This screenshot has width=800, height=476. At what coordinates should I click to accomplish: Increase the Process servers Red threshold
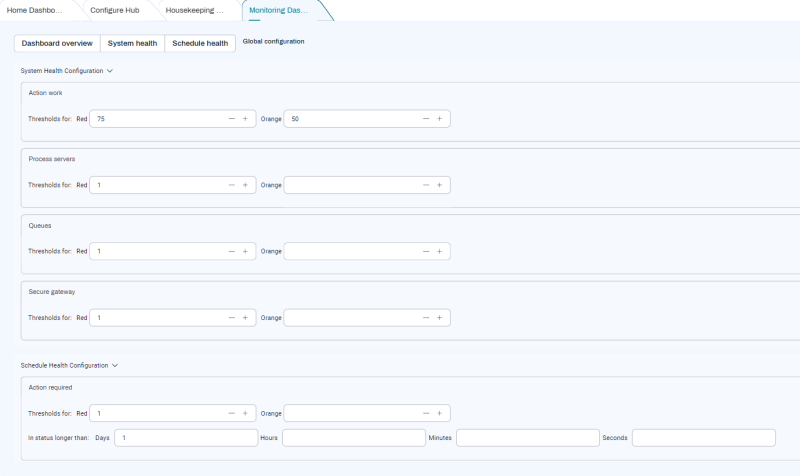point(245,185)
